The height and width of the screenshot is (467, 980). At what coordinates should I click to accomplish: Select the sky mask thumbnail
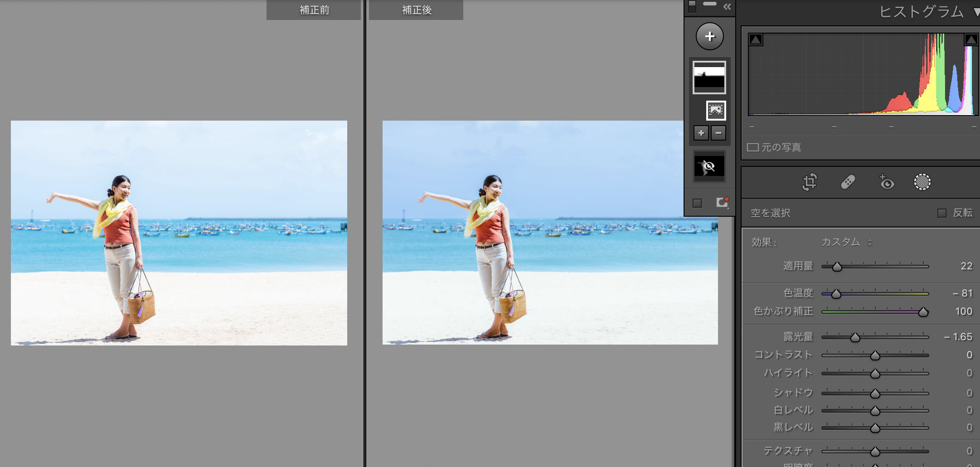(709, 78)
